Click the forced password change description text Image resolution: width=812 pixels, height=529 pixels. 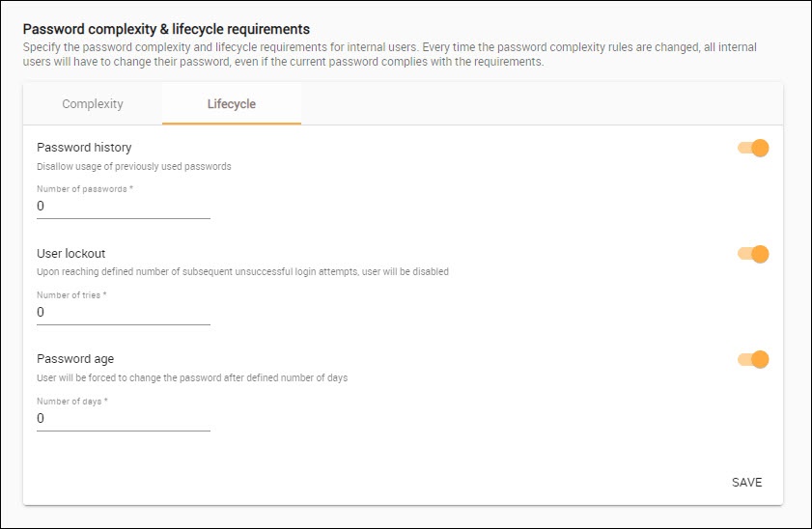point(192,377)
